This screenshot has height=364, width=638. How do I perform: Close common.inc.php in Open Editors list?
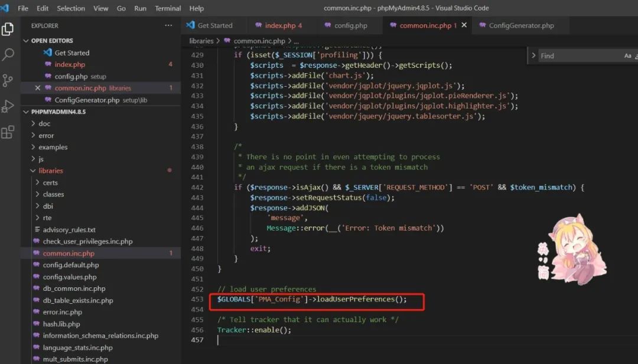(x=37, y=88)
